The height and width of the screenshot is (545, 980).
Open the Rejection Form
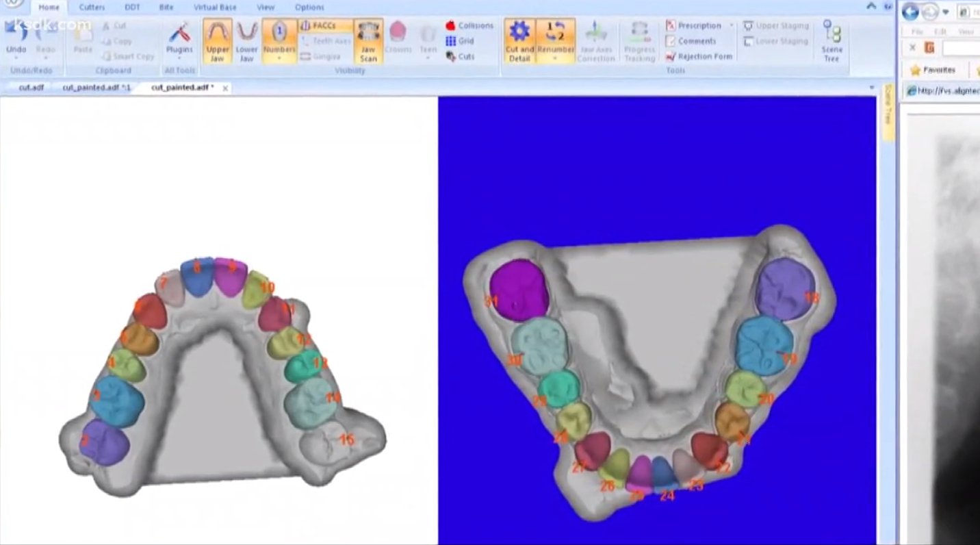699,56
